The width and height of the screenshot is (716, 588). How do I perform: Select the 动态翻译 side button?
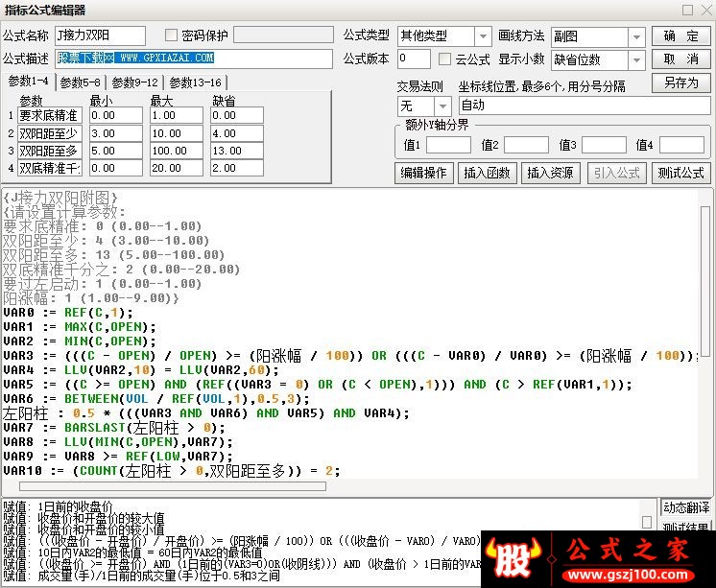(686, 507)
